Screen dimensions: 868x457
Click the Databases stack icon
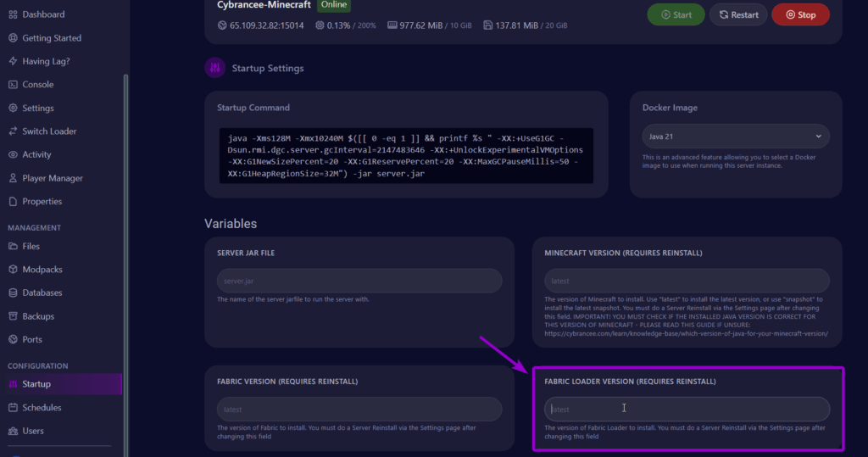[x=13, y=293]
